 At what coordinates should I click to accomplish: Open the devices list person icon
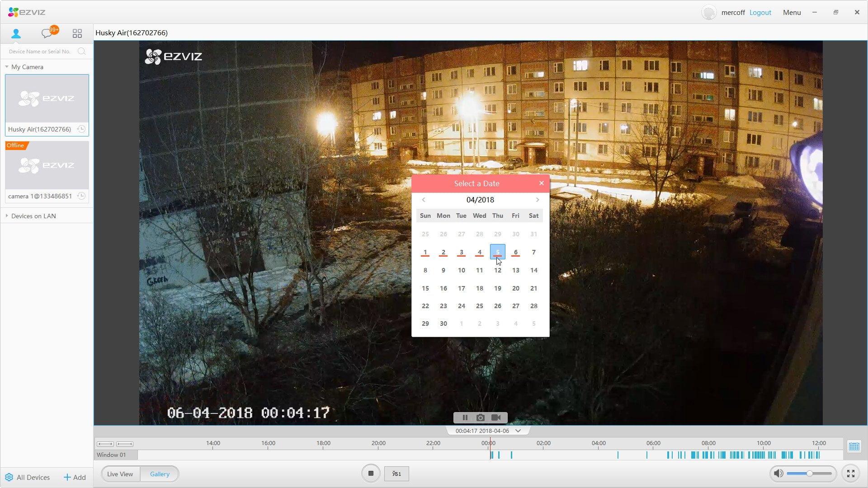click(16, 33)
